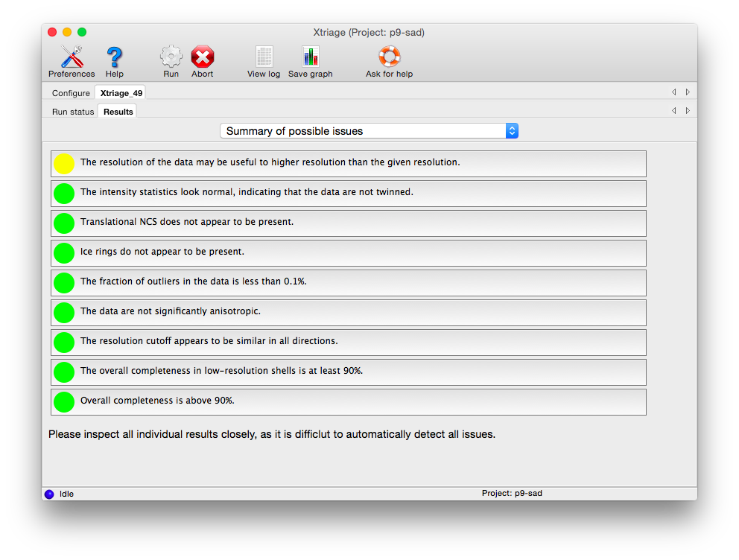Image resolution: width=739 pixels, height=560 pixels.
Task: Click the yellow resolution warning circle
Action: click(x=64, y=164)
